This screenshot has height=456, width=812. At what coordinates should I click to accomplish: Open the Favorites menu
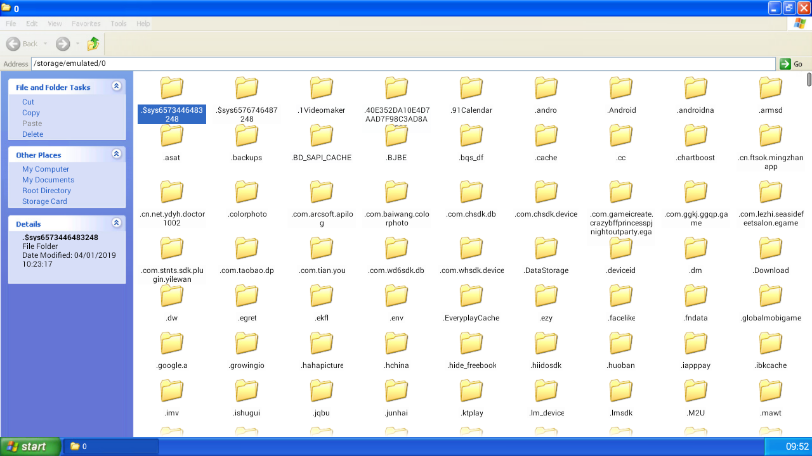click(x=86, y=24)
